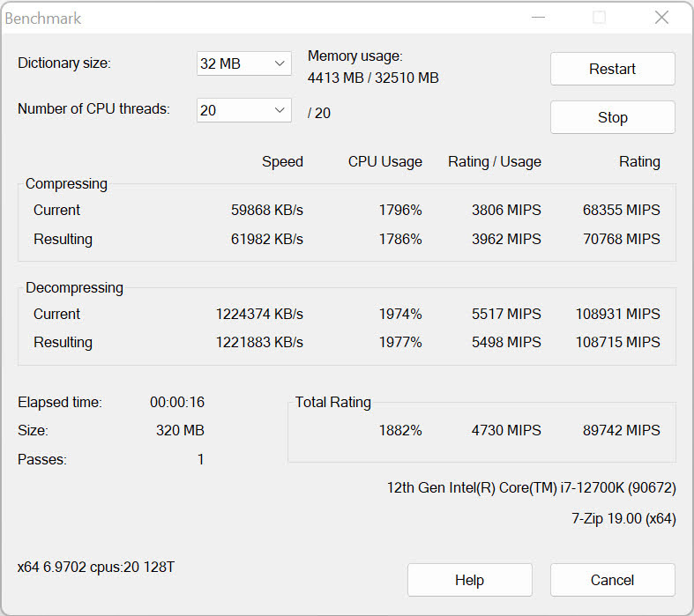Viewport: 694px width, 616px height.
Task: Open the Dictionary size dropdown
Action: tap(243, 63)
